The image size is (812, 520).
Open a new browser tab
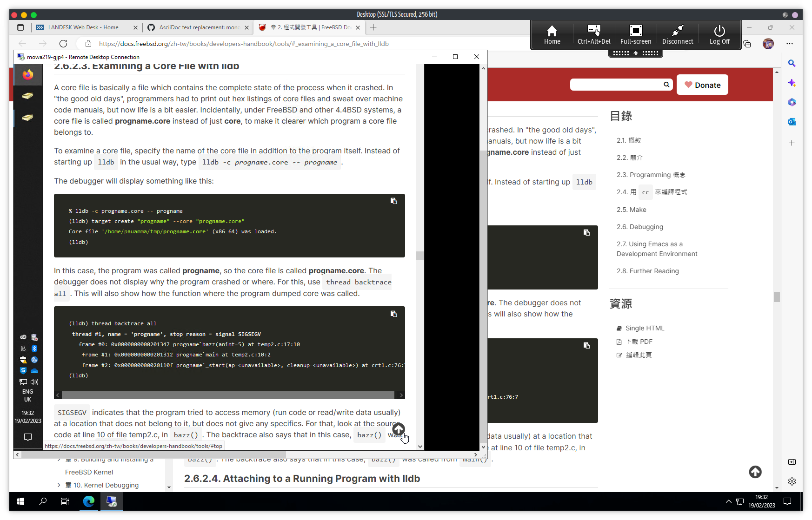click(373, 27)
